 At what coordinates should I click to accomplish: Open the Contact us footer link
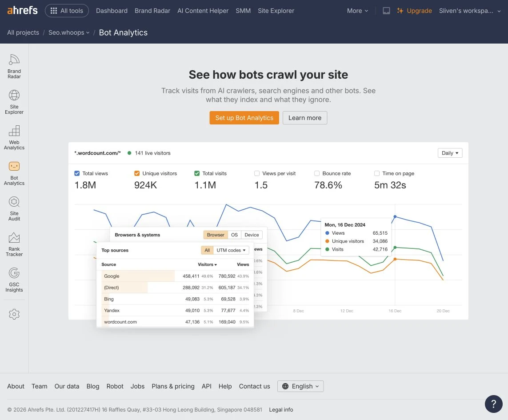tap(254, 386)
